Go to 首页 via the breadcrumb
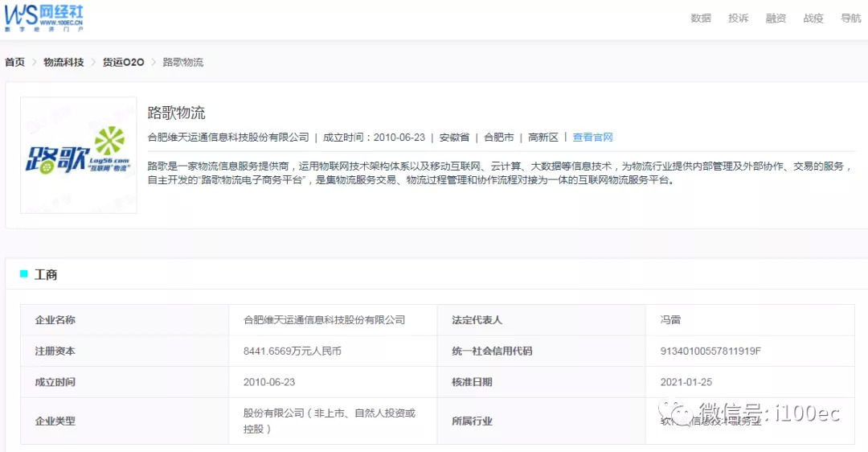 (14, 62)
